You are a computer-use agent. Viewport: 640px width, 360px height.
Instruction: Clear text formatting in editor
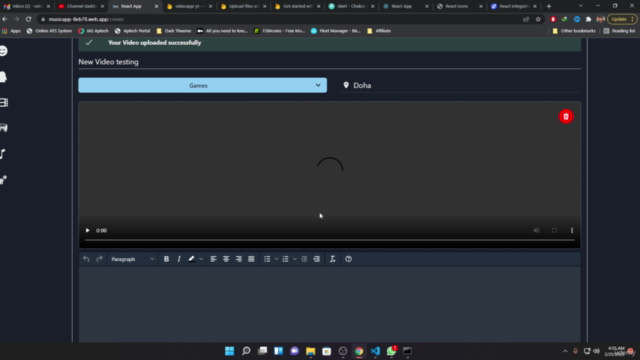[333, 259]
